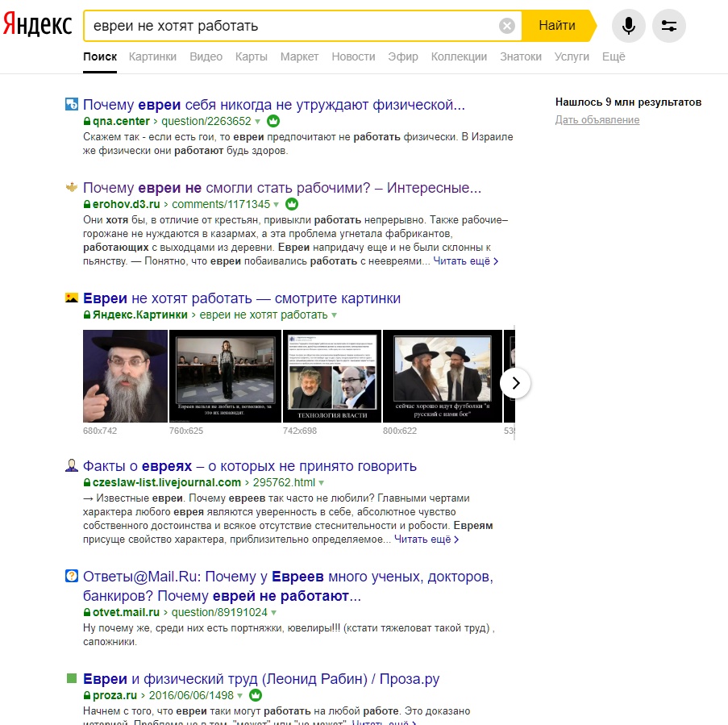Click the green Проза.ру favicon icon
Viewport: 728px width, 725px height.
coord(72,678)
